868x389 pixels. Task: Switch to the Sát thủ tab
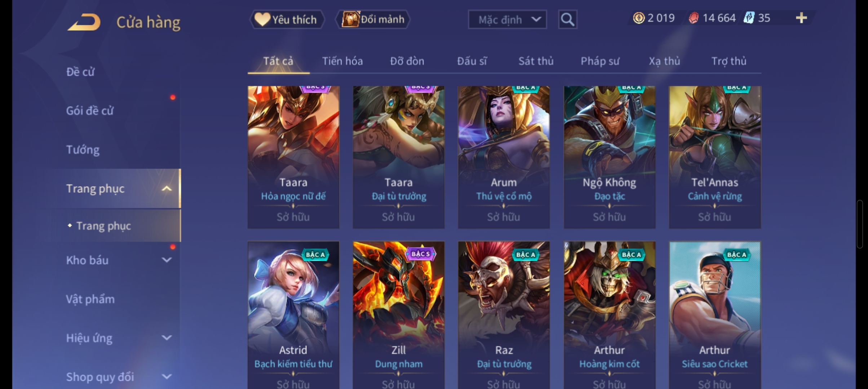coord(536,61)
